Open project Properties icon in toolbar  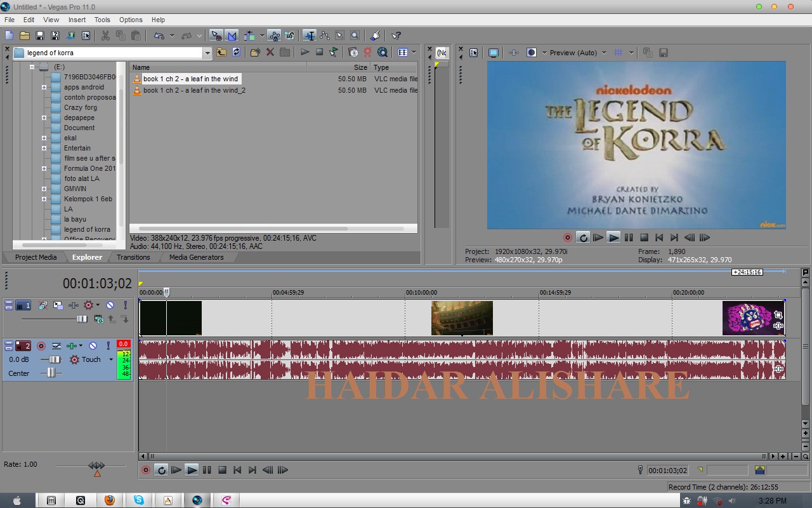pos(86,36)
